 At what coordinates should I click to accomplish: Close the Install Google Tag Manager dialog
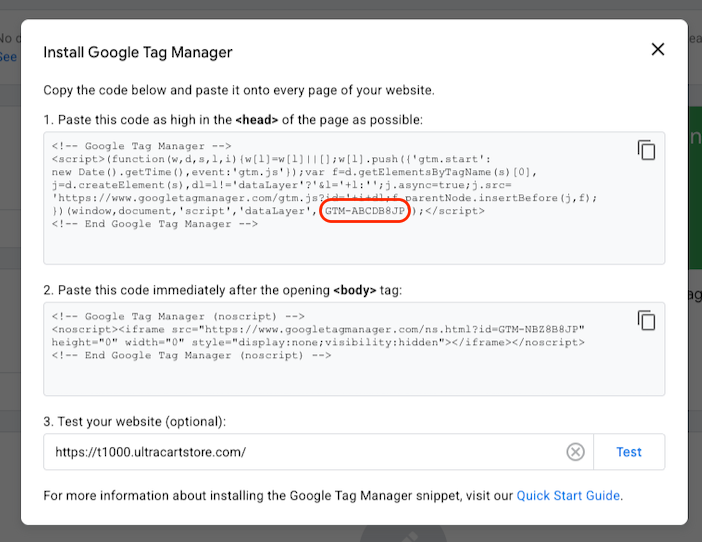point(658,49)
